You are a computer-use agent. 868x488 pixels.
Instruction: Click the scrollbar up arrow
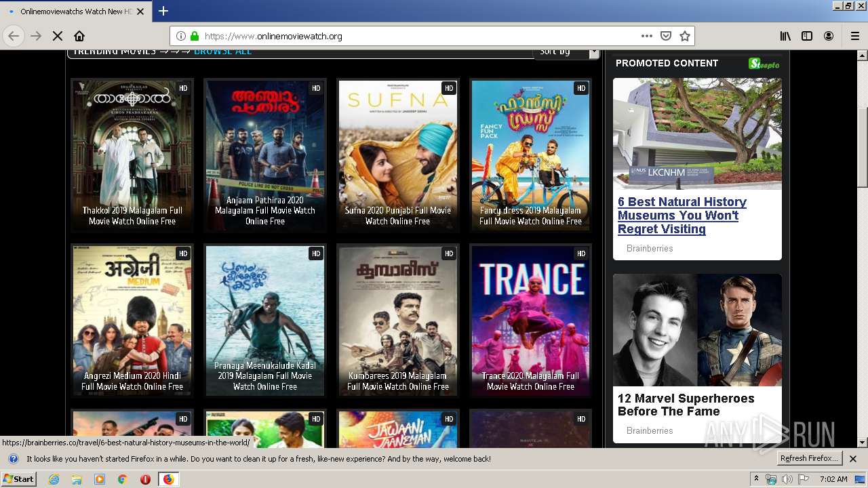(863, 56)
